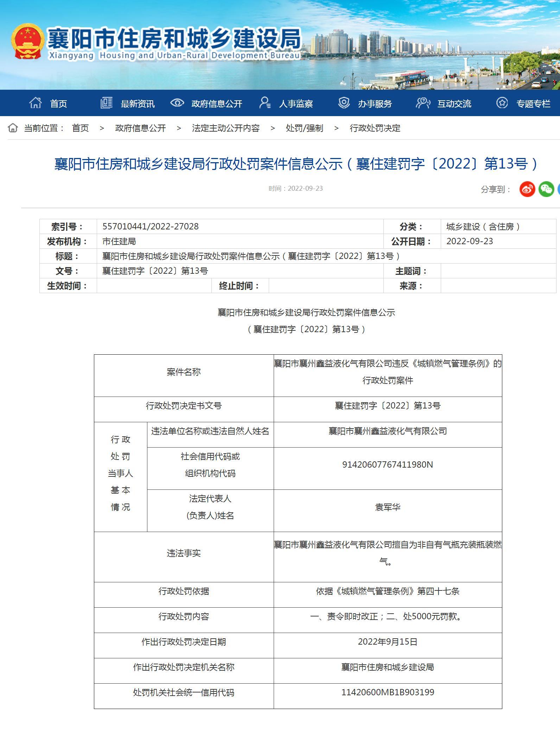560x734 pixels.
Task: Click the company name in the 违法单位名称 row
Action: click(388, 431)
